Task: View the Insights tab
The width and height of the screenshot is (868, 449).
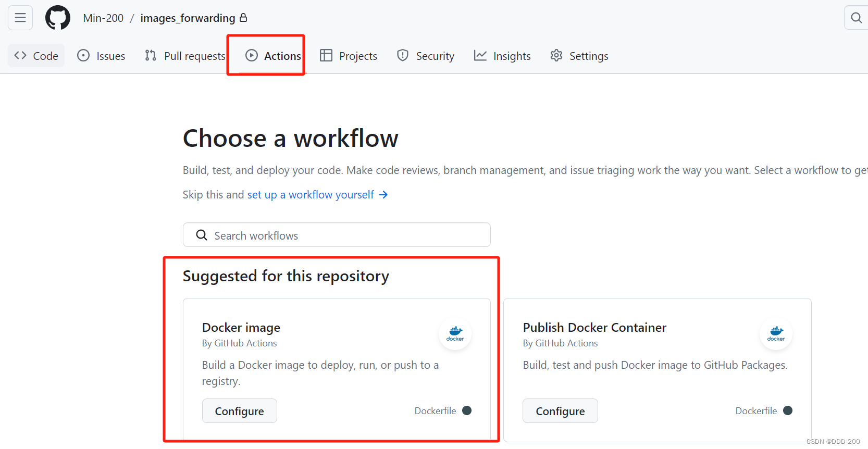Action: tap(502, 56)
